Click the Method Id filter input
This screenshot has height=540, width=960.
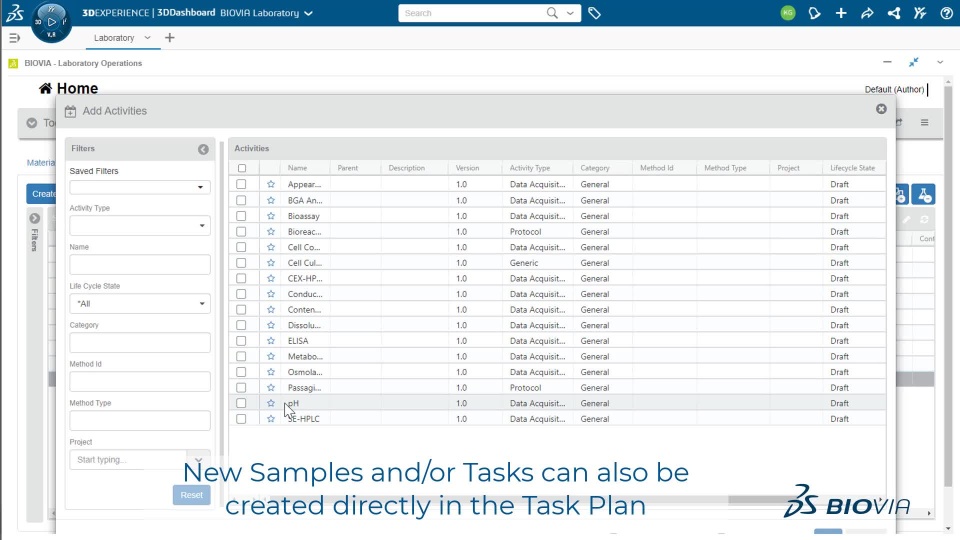140,381
